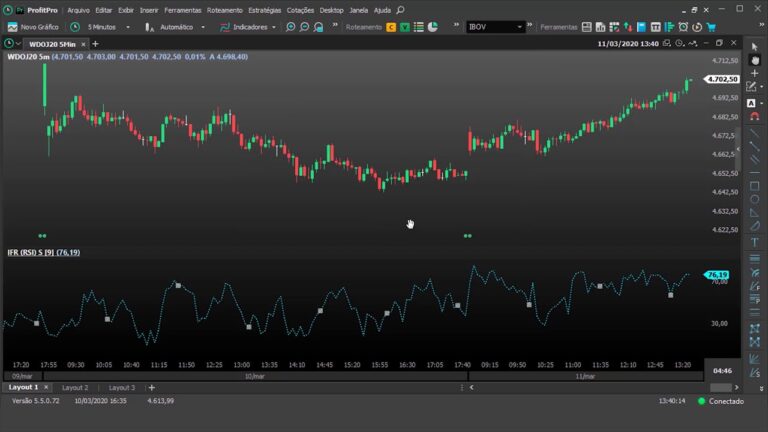Open the orders list icon in Roteamento

(419, 27)
